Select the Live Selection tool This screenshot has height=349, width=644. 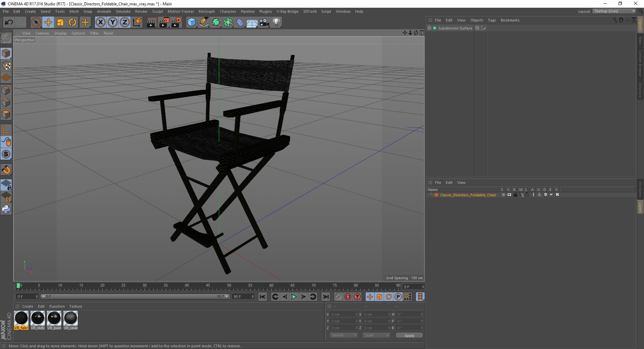(36, 22)
